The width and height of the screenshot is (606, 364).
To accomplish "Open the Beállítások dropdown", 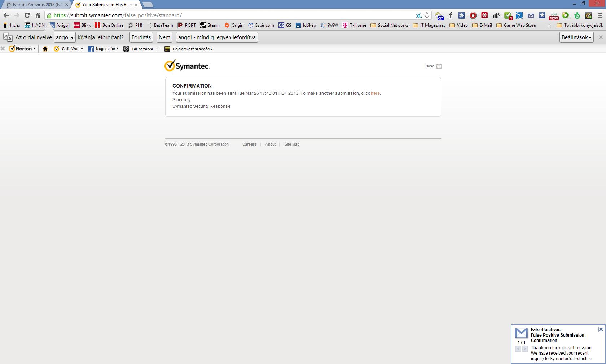I will coord(576,37).
